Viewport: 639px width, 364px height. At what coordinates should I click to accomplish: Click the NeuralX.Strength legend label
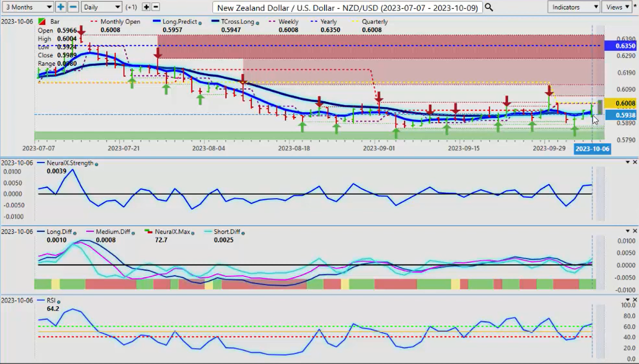coord(70,163)
